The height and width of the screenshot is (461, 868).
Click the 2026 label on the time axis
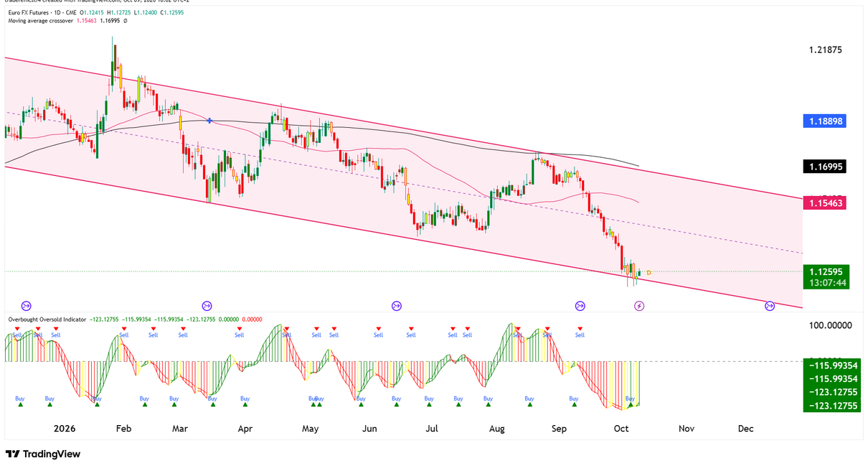pyautogui.click(x=64, y=429)
